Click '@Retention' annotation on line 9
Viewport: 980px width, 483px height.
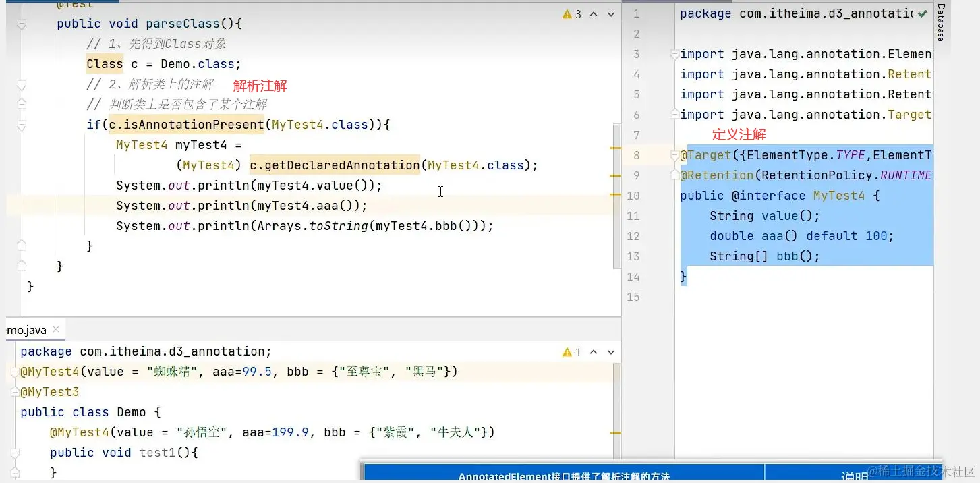tap(717, 175)
